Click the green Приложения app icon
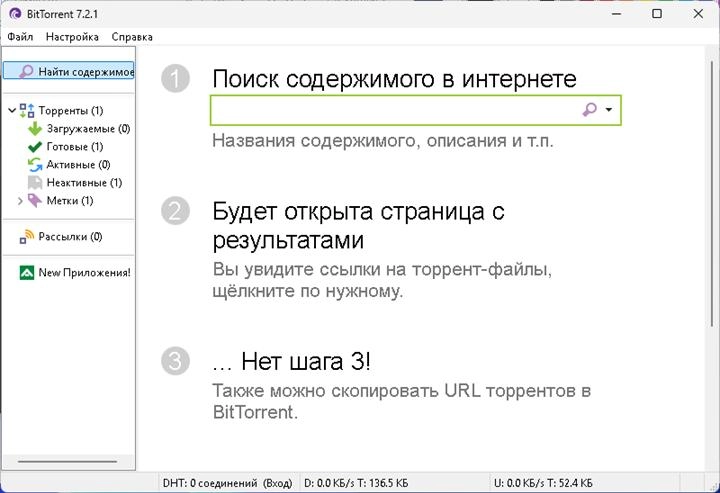 [x=27, y=273]
